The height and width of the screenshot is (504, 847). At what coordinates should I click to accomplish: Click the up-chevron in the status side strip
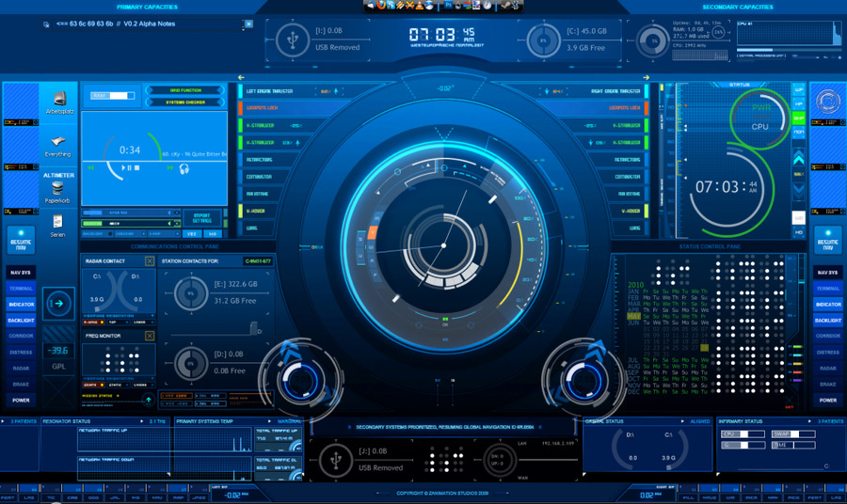point(799,159)
